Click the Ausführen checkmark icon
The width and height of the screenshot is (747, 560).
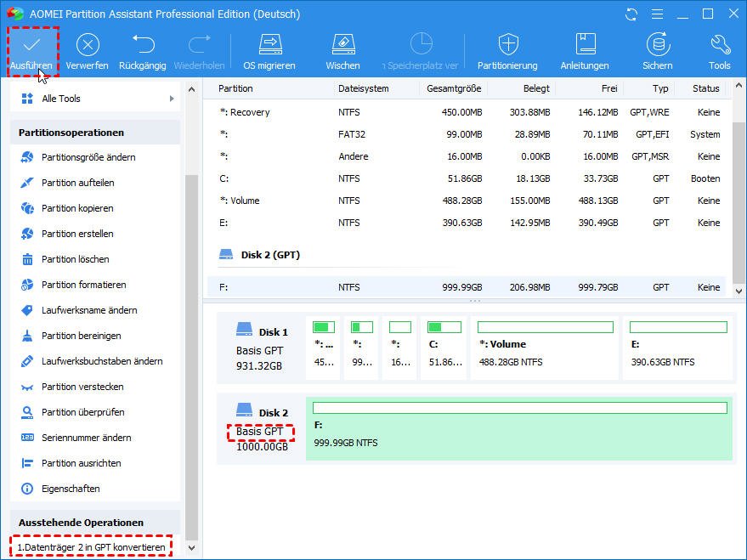click(32, 45)
